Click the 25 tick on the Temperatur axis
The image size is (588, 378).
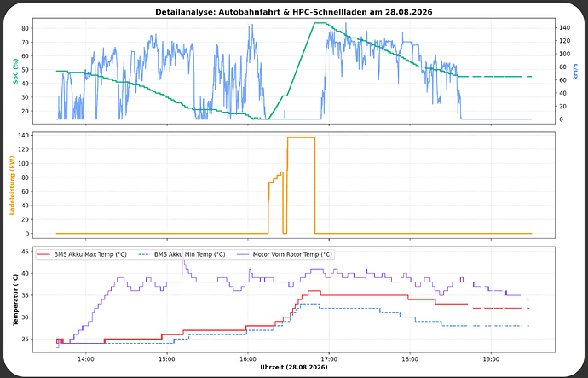[x=26, y=340]
